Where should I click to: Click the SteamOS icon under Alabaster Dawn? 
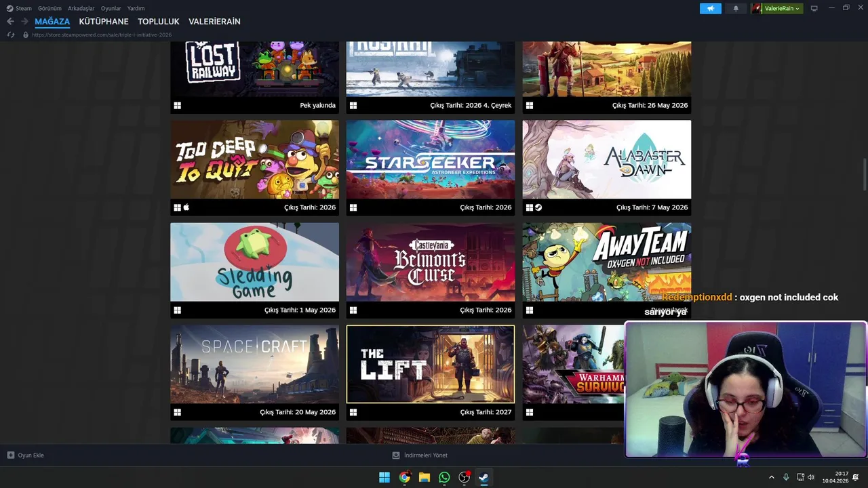coord(538,207)
